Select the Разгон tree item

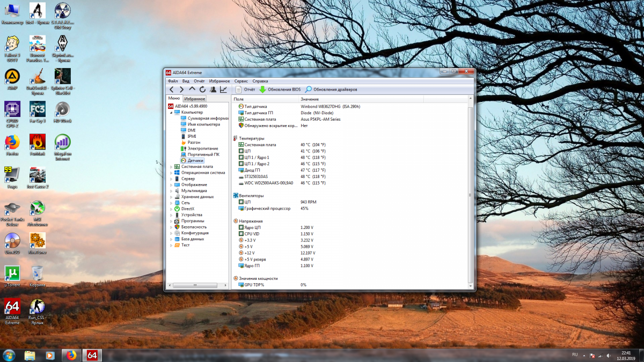click(x=194, y=143)
